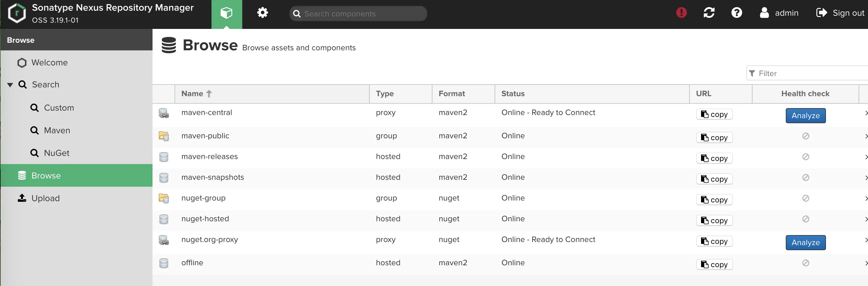Viewport: 868px width, 286px height.
Task: Copy URL for nuget-group
Action: [x=714, y=200]
